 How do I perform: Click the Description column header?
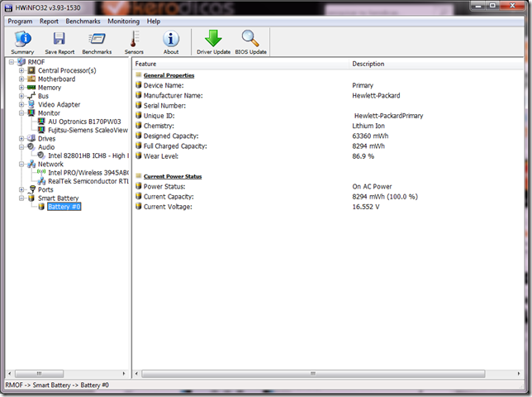click(437, 64)
